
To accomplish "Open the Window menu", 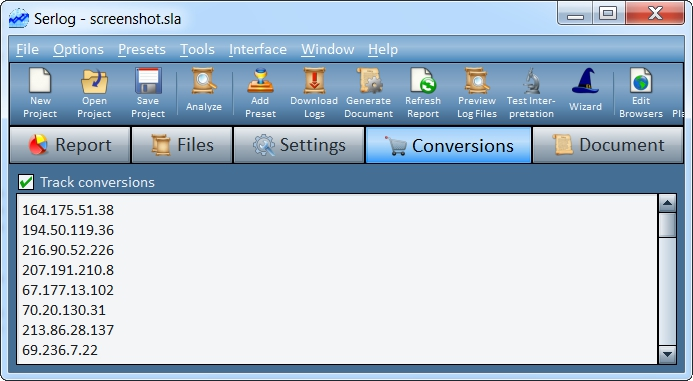I will coord(327,49).
